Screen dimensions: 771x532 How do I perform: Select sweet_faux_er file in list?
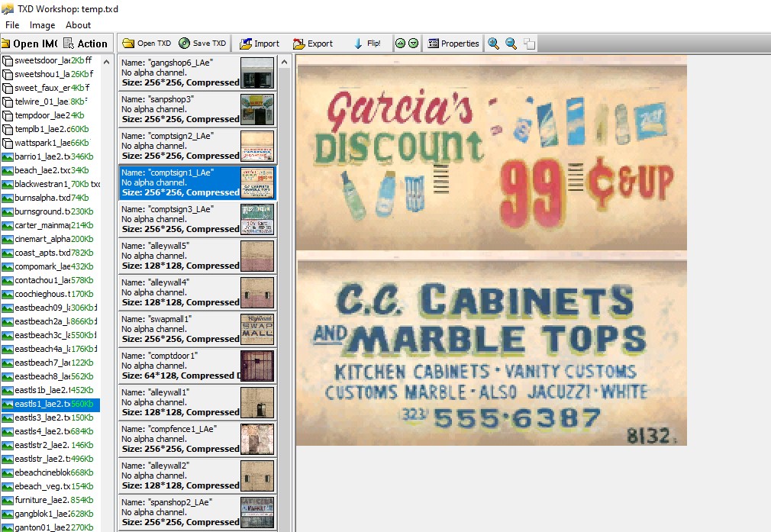50,88
